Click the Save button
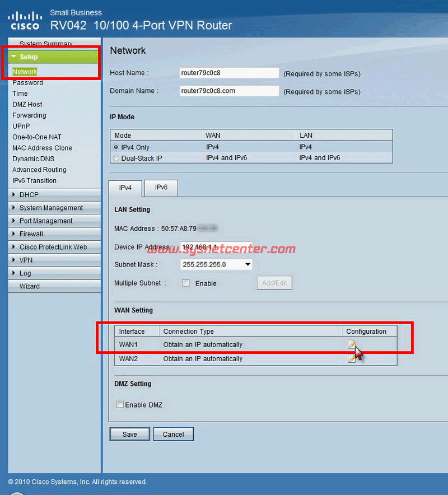The image size is (448, 495). (x=129, y=434)
